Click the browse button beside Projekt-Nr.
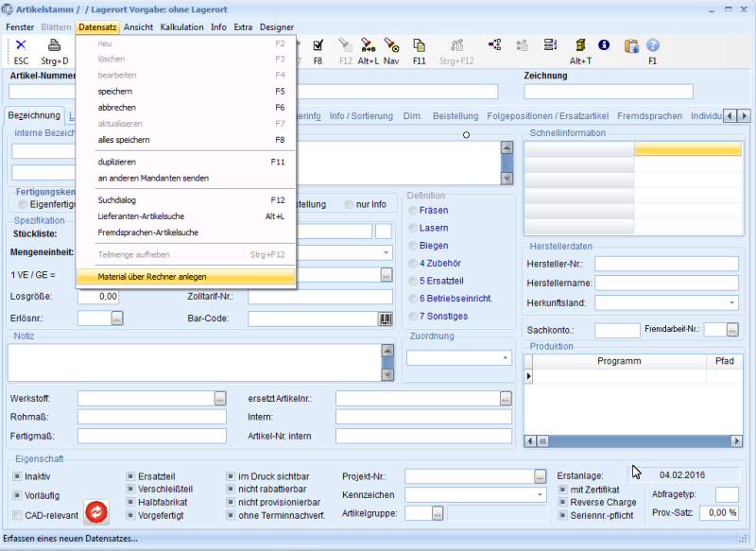This screenshot has width=756, height=551. [540, 475]
